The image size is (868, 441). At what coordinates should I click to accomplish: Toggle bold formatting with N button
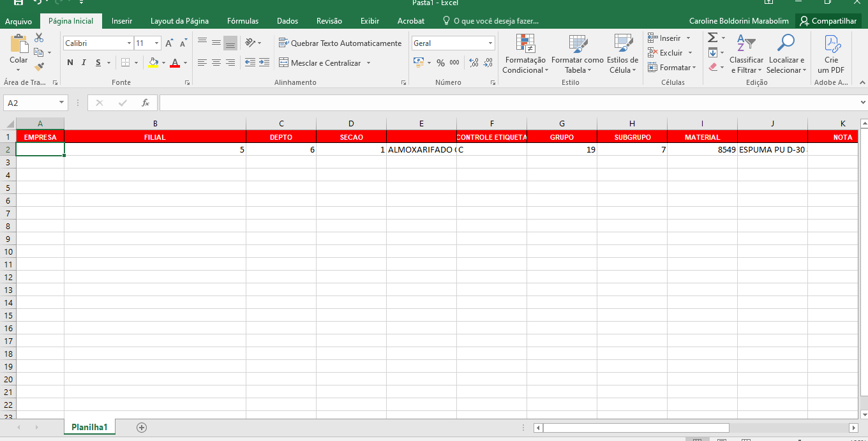pos(70,63)
